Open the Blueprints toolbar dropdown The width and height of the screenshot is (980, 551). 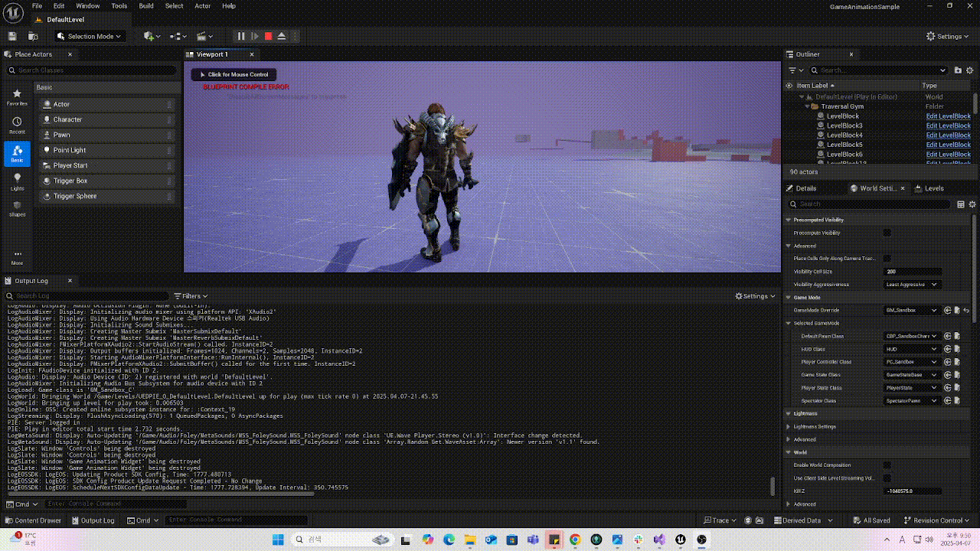pyautogui.click(x=178, y=36)
